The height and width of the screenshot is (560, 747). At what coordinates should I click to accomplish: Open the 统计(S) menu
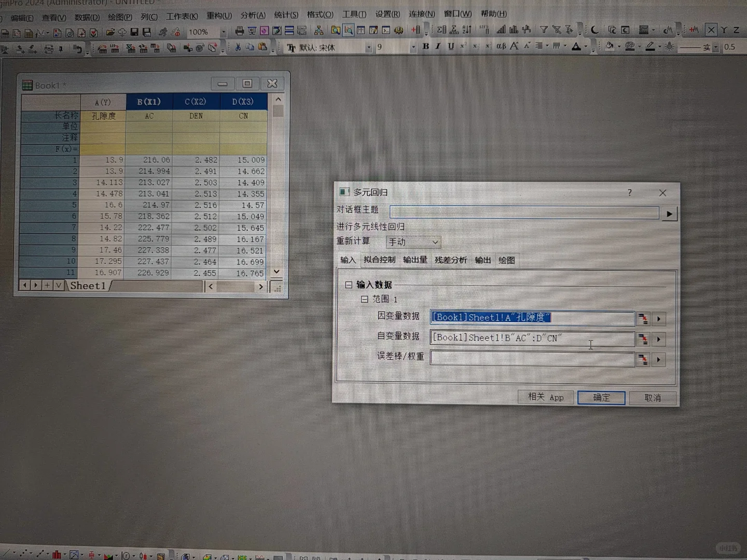click(286, 14)
